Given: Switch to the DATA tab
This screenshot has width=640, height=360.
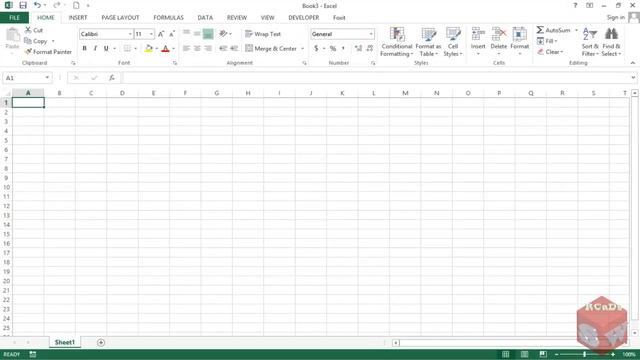Looking at the screenshot, I should coord(205,18).
